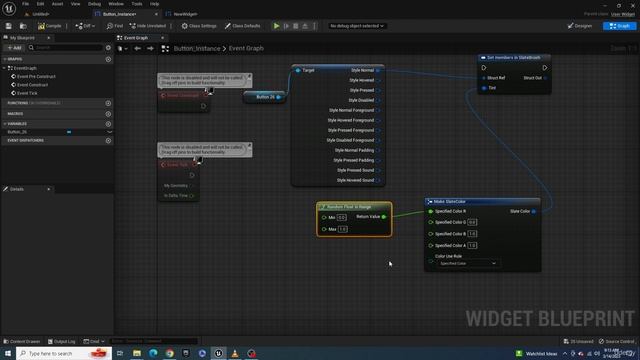This screenshot has width=640, height=360.
Task: Open the 'No debug object selected' dropdown
Action: [357, 26]
